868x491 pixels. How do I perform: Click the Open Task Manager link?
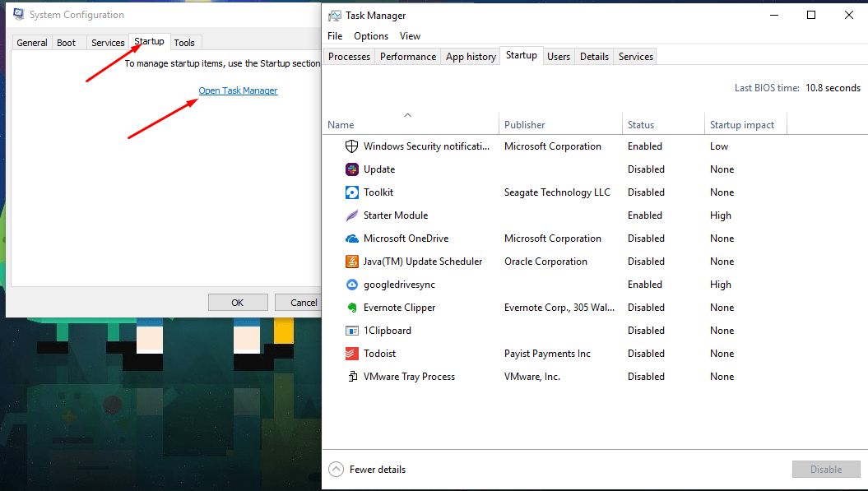238,90
